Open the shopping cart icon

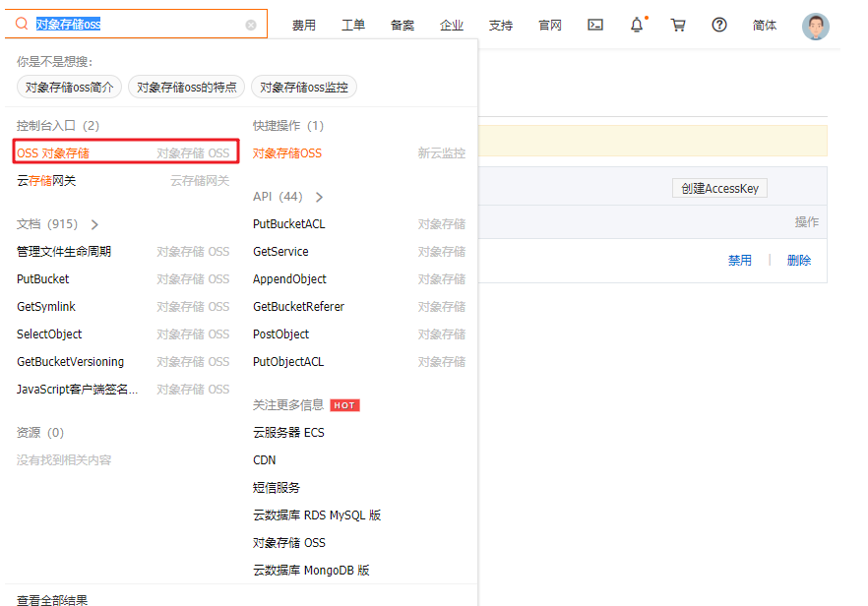678,25
